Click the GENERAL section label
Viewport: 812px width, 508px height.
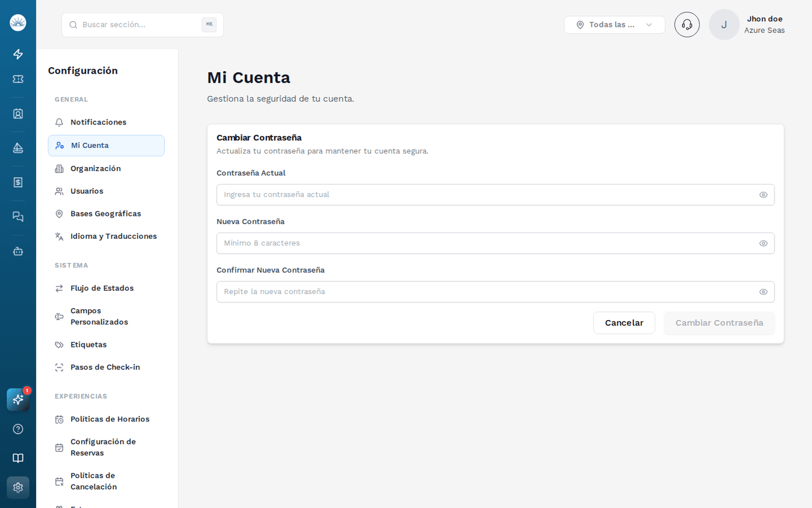[x=71, y=100]
